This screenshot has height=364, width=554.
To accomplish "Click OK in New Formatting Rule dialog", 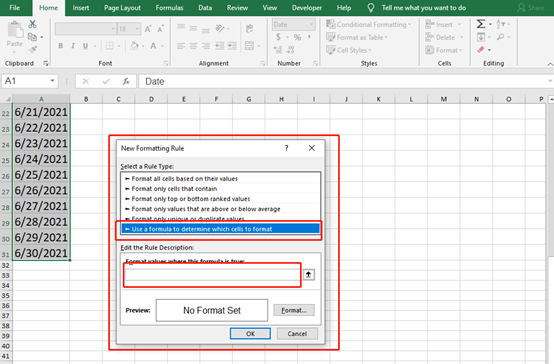I will tap(250, 333).
